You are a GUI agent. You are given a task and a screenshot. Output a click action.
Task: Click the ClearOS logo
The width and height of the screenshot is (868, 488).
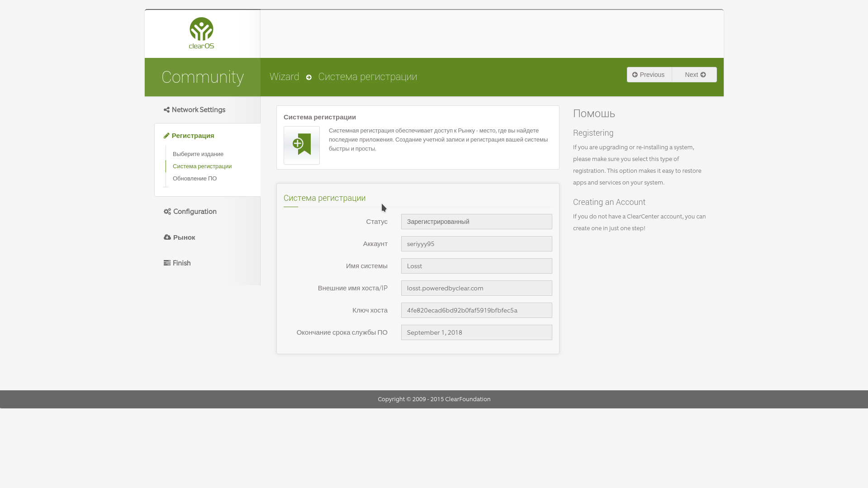point(201,33)
